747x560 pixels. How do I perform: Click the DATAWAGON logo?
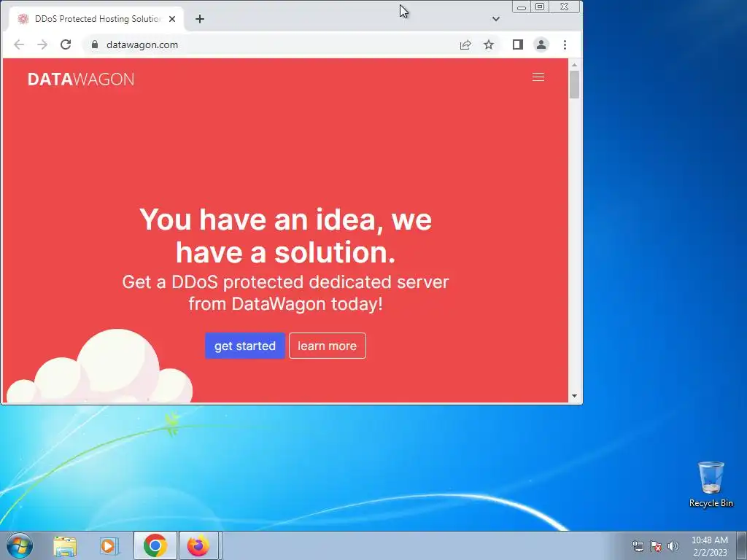[81, 79]
